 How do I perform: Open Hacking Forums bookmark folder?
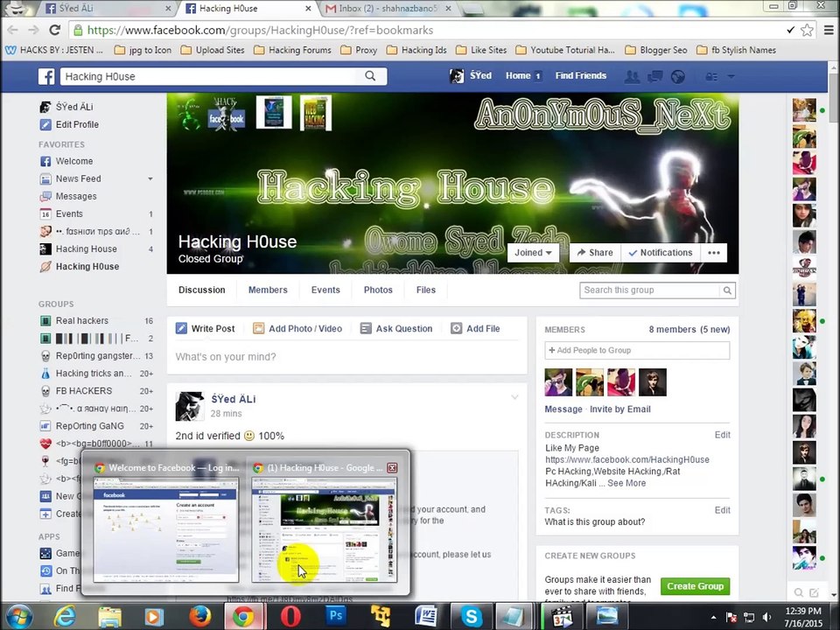coord(292,51)
